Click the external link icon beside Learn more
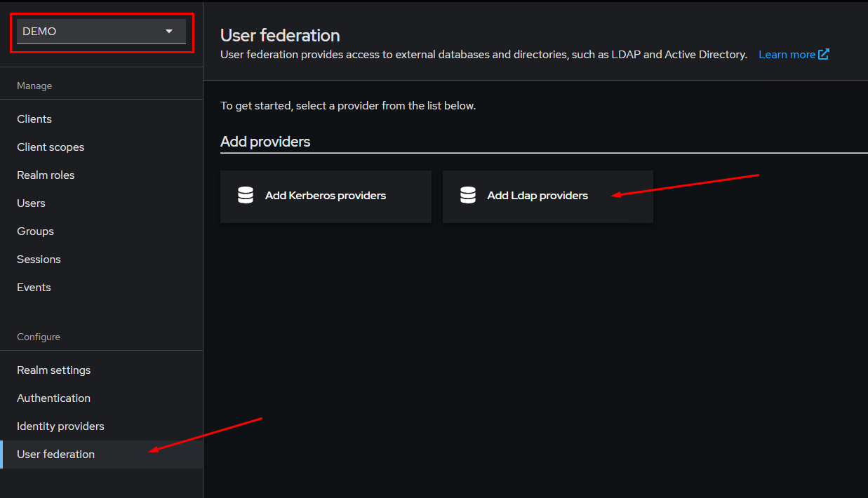The image size is (868, 498). tap(824, 54)
